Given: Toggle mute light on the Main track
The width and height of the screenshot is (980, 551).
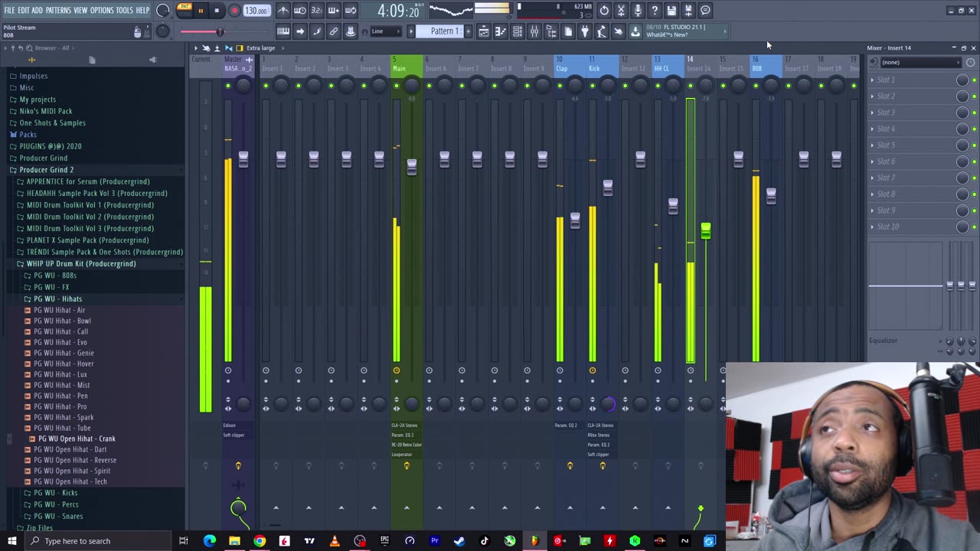Looking at the screenshot, I should 397,85.
